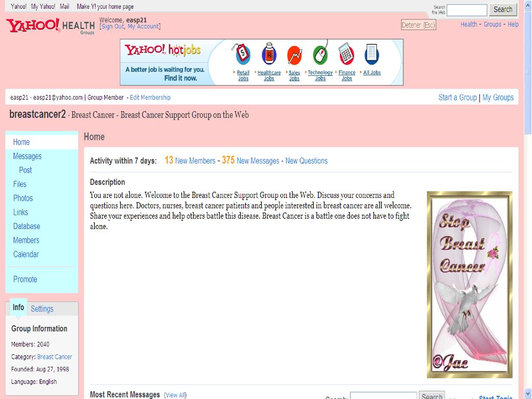Select Promote in the sidebar
The height and width of the screenshot is (399, 532).
tap(25, 279)
